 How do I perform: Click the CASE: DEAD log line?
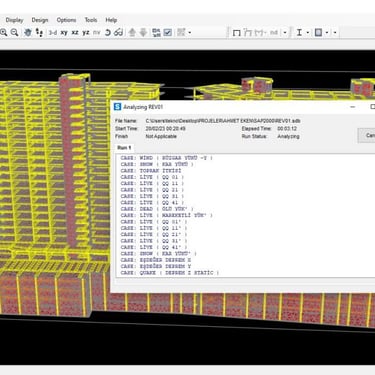(x=157, y=209)
